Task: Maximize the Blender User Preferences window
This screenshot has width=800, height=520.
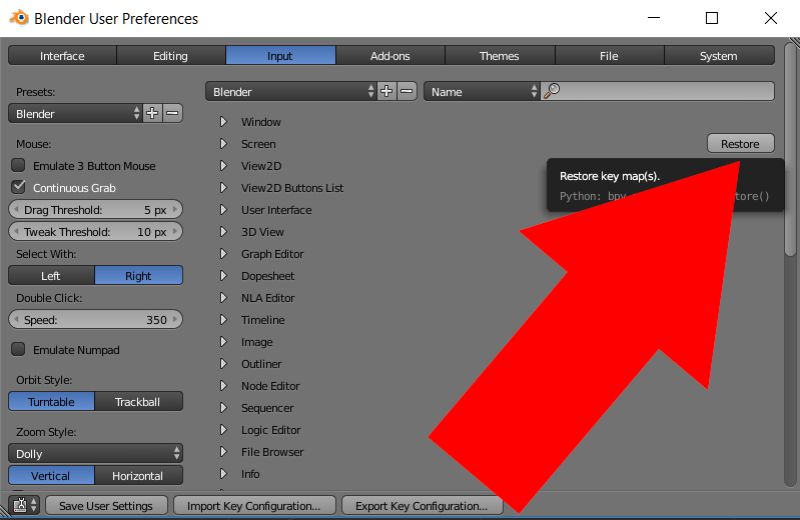Action: click(712, 18)
